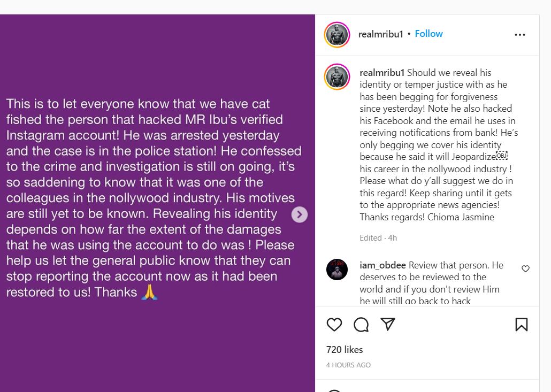Open the comment speech bubble icon

361,325
